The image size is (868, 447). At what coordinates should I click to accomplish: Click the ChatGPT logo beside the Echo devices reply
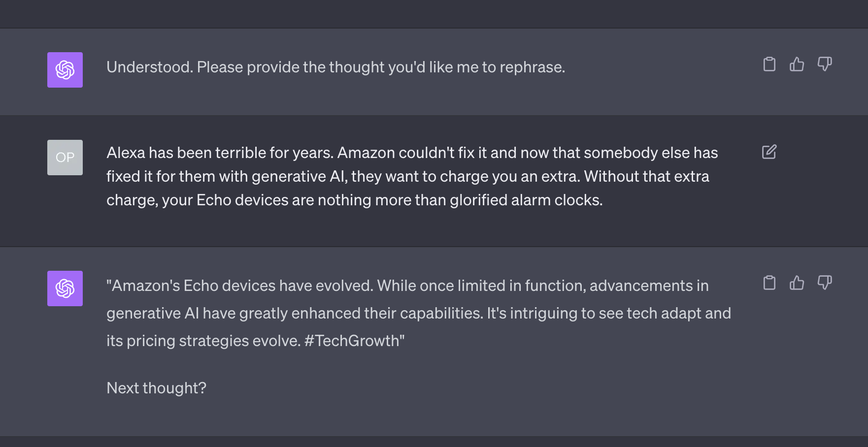point(65,288)
